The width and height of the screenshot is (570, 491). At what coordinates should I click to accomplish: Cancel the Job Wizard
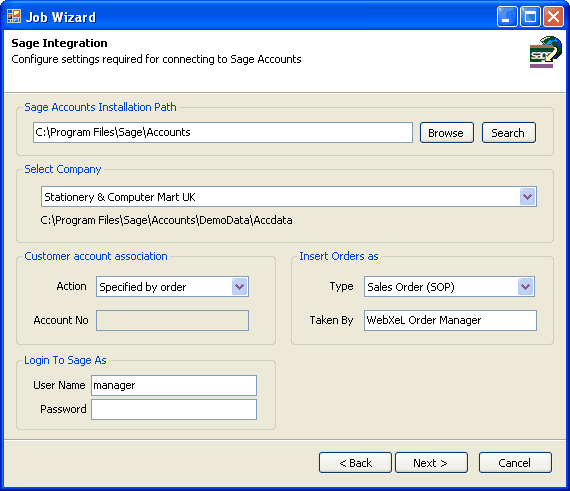515,463
